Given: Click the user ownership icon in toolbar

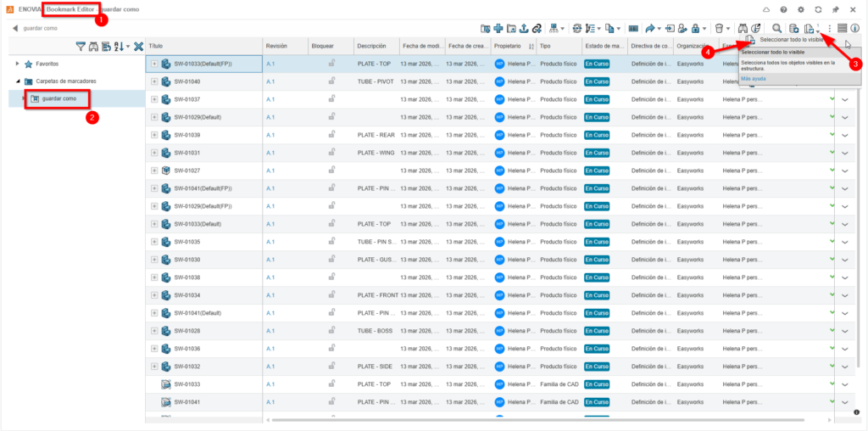Looking at the screenshot, I should 682,28.
